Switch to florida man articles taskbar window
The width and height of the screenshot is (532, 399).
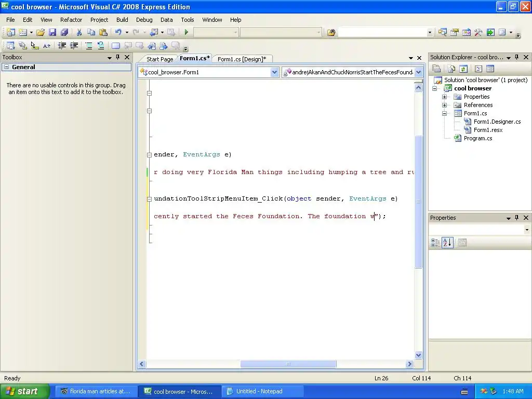[96, 391]
